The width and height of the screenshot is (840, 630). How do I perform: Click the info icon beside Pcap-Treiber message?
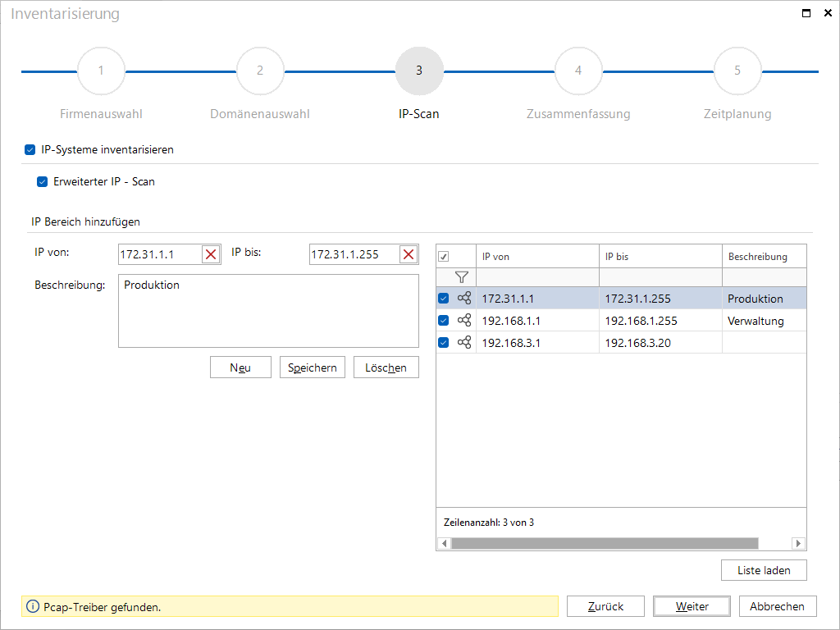(x=33, y=606)
